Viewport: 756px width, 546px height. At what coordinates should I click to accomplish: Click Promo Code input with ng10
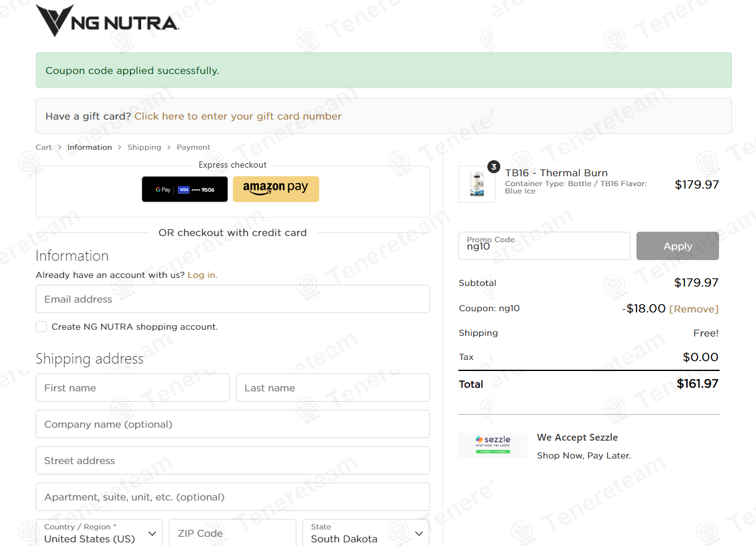pos(544,246)
